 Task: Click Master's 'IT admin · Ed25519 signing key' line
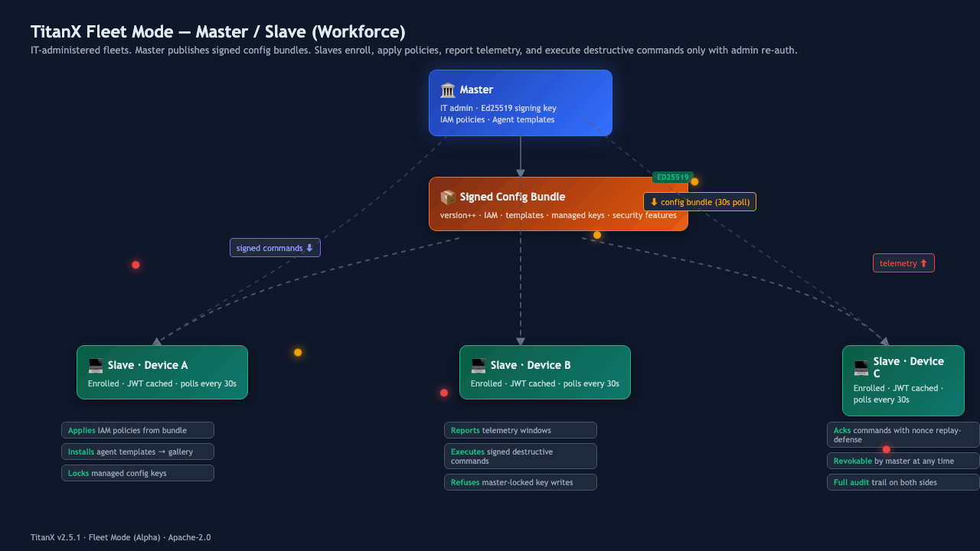click(498, 108)
